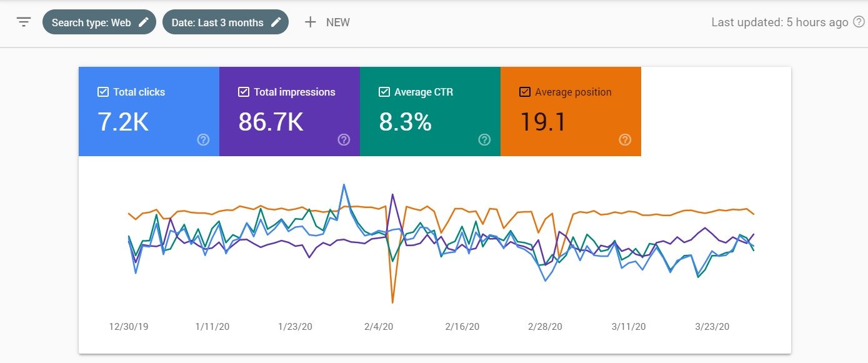
Task: Open help icon on Average position card
Action: click(625, 140)
